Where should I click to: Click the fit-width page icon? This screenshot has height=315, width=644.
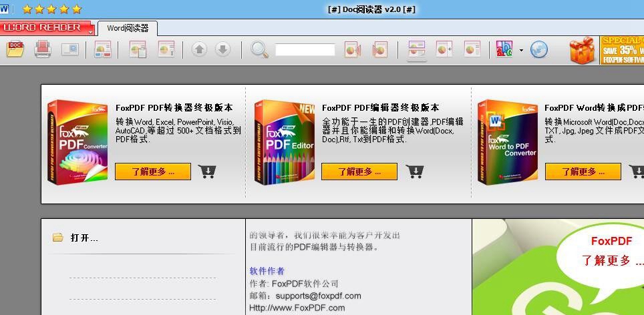click(444, 49)
